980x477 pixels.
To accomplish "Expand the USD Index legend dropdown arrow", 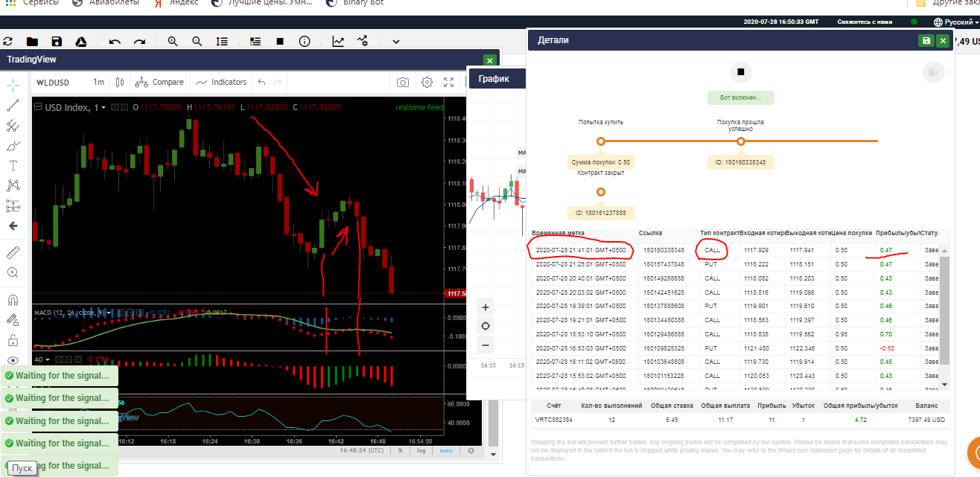I will point(104,108).
